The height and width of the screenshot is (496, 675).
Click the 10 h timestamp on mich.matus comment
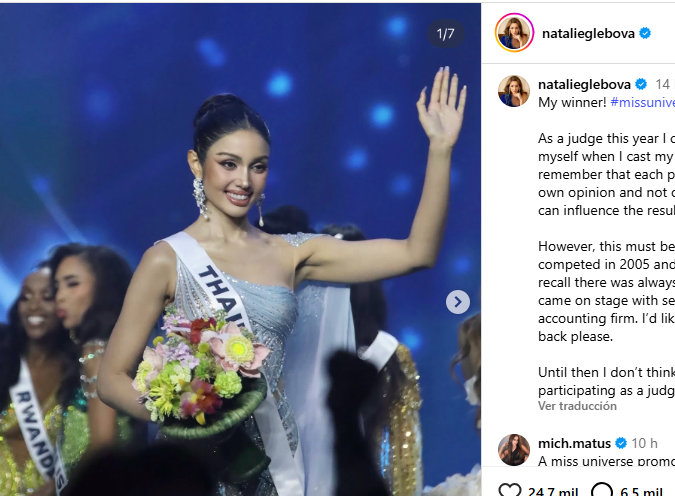tap(644, 443)
